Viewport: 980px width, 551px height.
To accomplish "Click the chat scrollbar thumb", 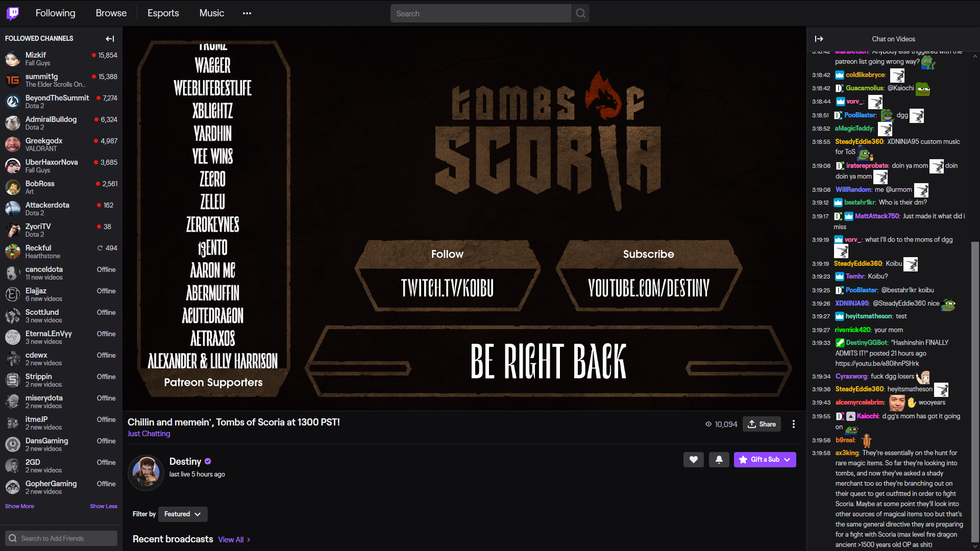I will (x=975, y=392).
